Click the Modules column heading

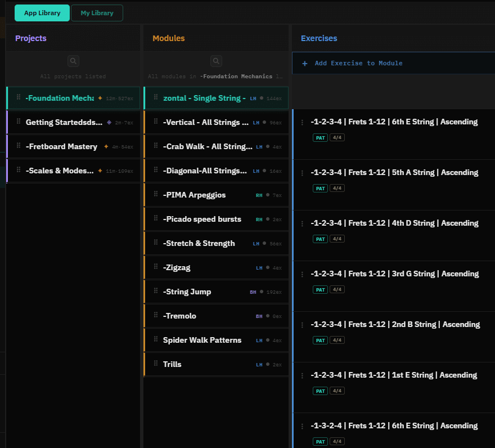169,38
